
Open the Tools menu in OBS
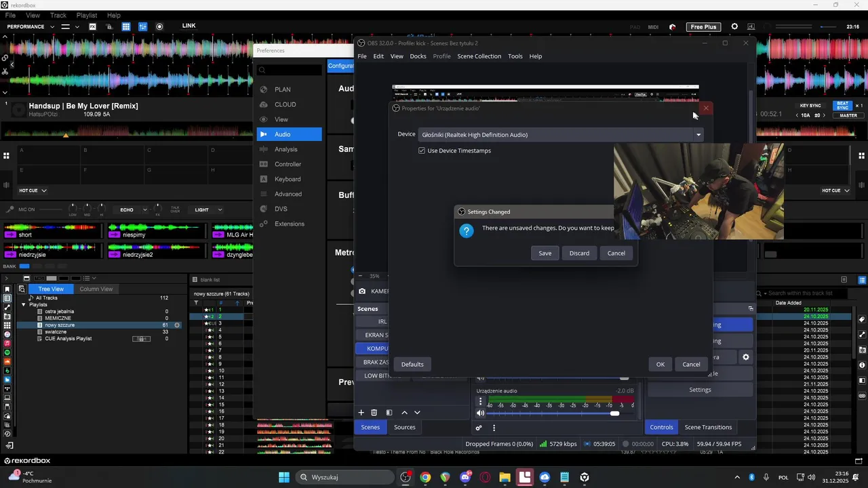[515, 56]
